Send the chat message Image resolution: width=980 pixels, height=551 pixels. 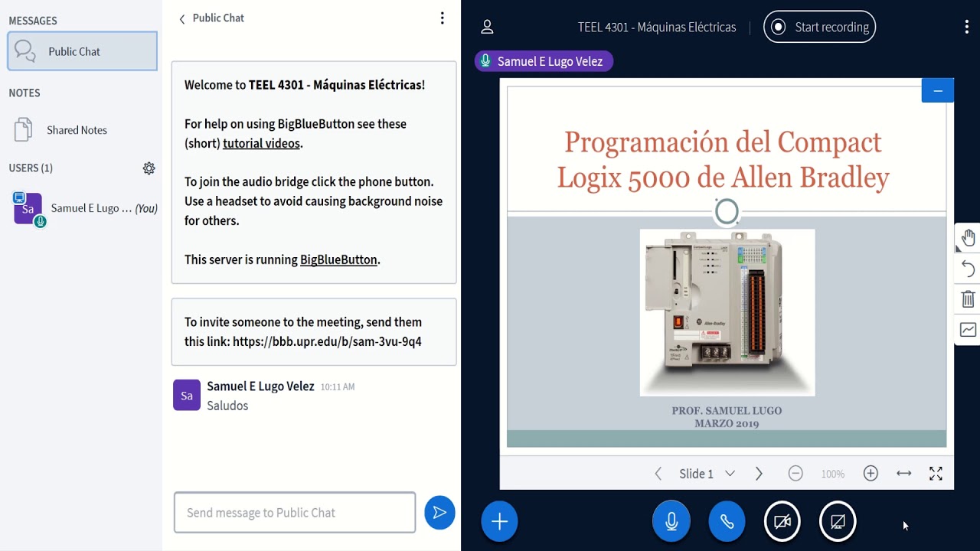click(x=439, y=513)
